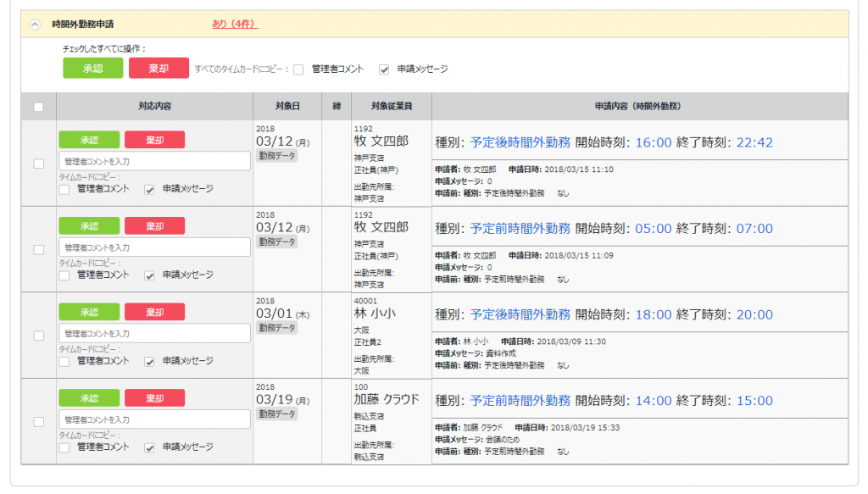Check 管理者コメント in the 05:00–07:00 row
Viewport: 868px width, 494px height.
point(64,275)
